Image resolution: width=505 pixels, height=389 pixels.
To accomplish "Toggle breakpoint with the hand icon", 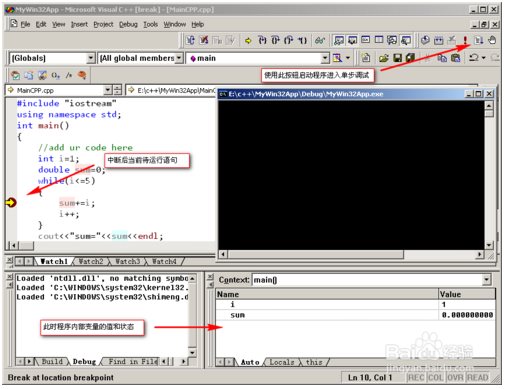I will [492, 40].
